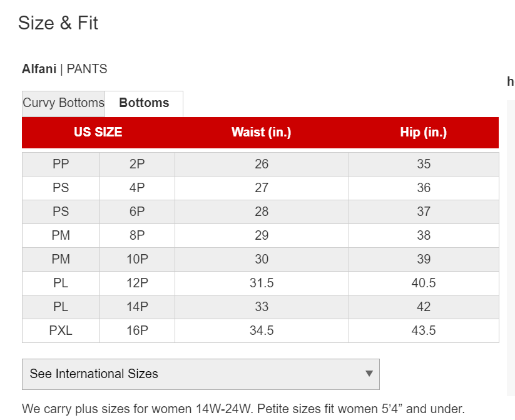
Task: Click the 6P size cell
Action: point(137,212)
